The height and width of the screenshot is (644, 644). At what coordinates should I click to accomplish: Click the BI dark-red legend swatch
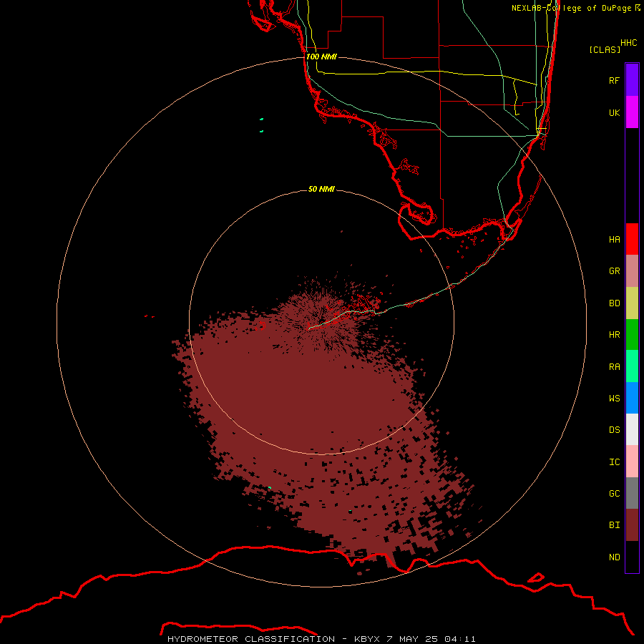tap(632, 525)
